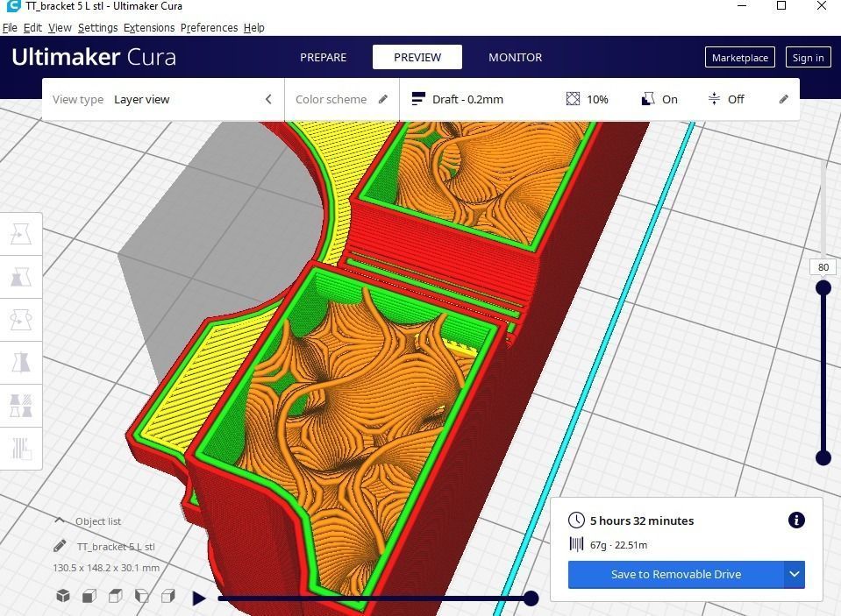The height and width of the screenshot is (616, 841).
Task: Click the support On icon
Action: tap(648, 99)
